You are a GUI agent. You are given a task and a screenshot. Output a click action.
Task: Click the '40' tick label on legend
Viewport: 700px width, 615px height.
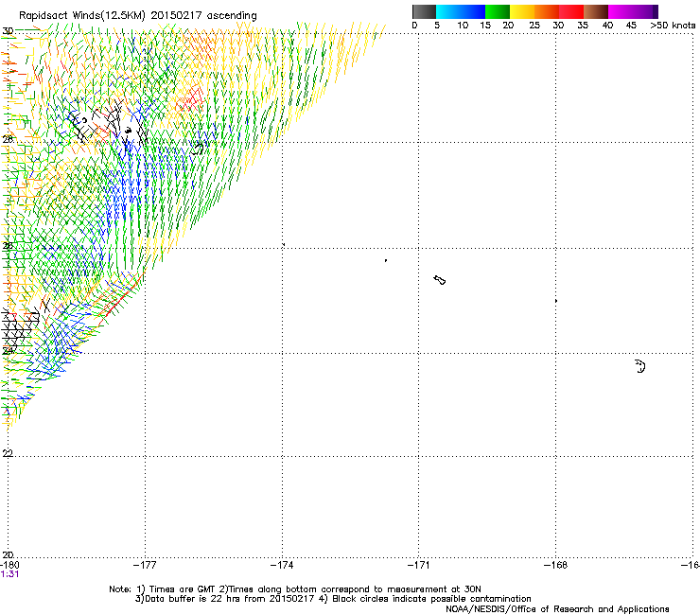607,26
